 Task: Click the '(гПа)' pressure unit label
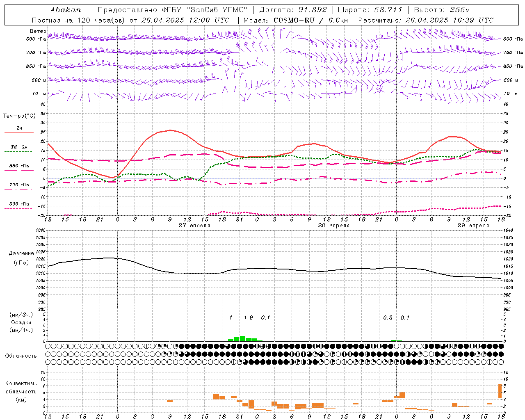(21, 262)
